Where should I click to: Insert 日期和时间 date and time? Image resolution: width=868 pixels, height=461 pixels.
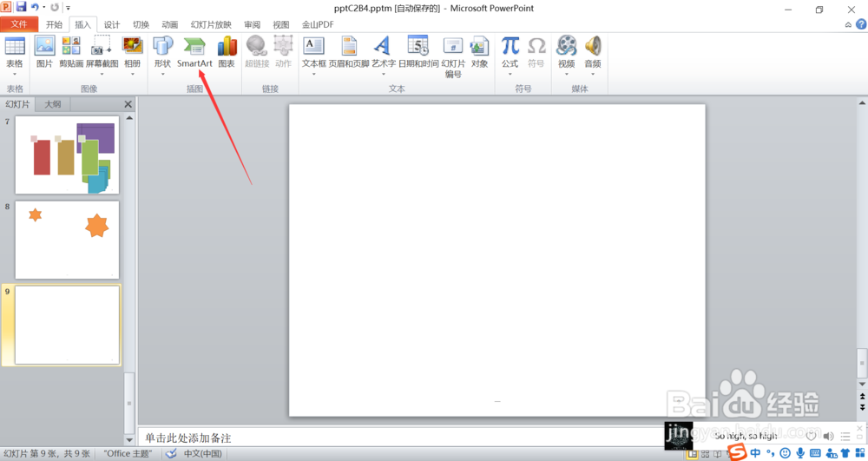pyautogui.click(x=418, y=52)
